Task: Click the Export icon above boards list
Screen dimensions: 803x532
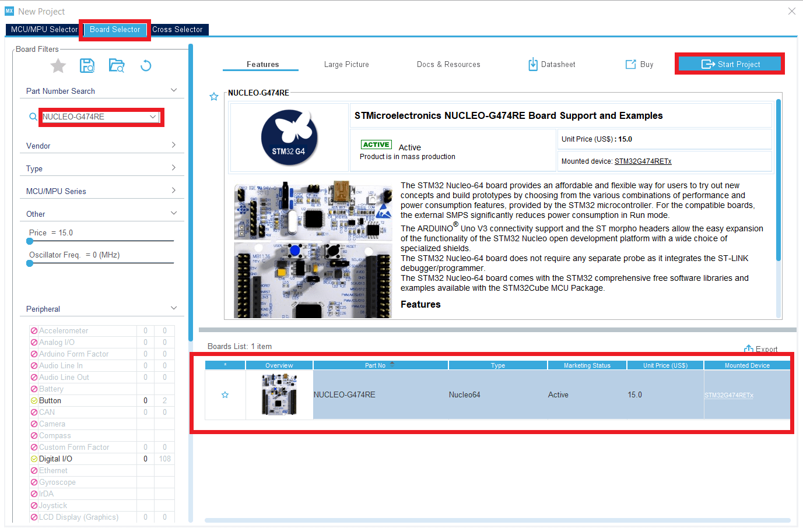Action: [x=749, y=349]
